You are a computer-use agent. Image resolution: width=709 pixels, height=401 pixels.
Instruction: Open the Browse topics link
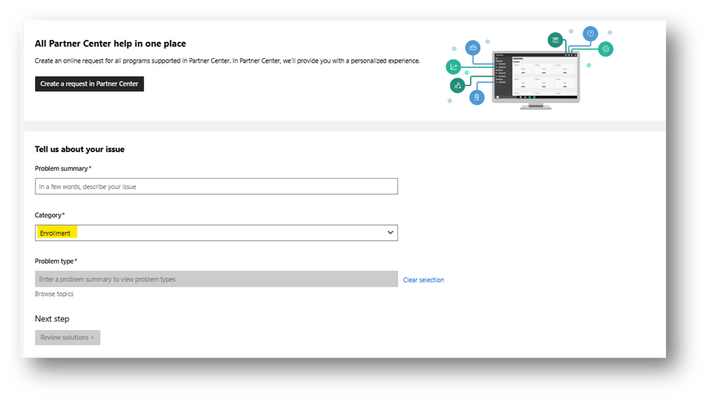pos(54,294)
